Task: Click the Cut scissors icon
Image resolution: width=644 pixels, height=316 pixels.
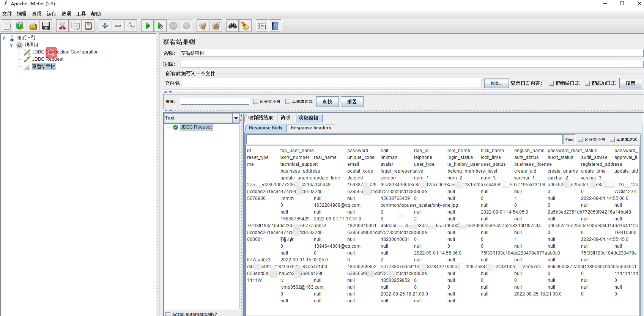Action: point(62,26)
